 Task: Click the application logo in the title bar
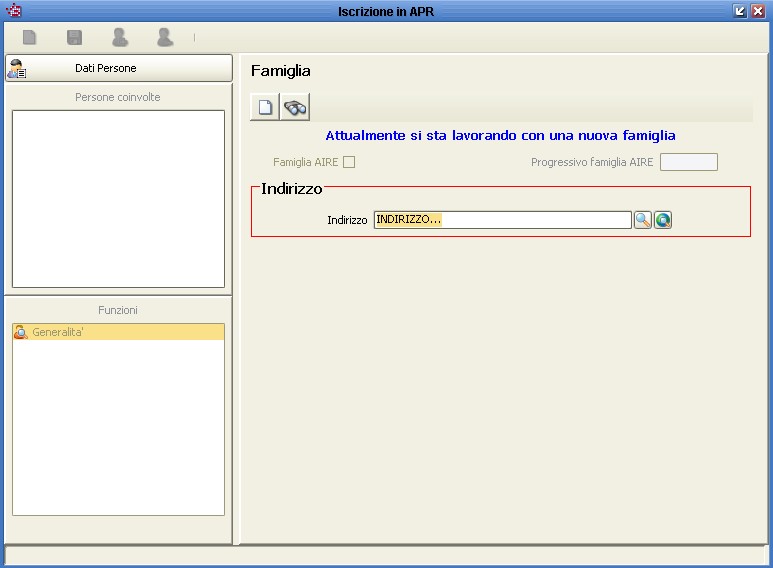[14, 10]
